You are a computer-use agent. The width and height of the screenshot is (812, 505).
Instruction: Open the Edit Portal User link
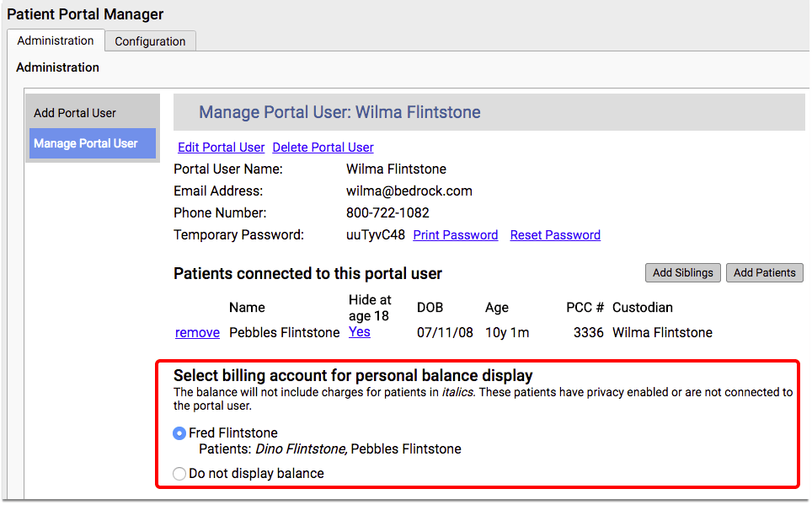click(221, 147)
